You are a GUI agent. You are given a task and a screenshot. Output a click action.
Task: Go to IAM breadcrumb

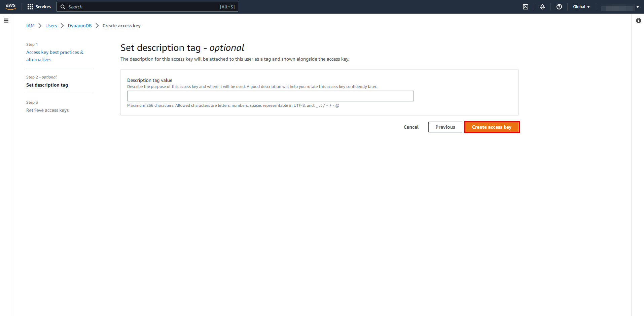[30, 26]
